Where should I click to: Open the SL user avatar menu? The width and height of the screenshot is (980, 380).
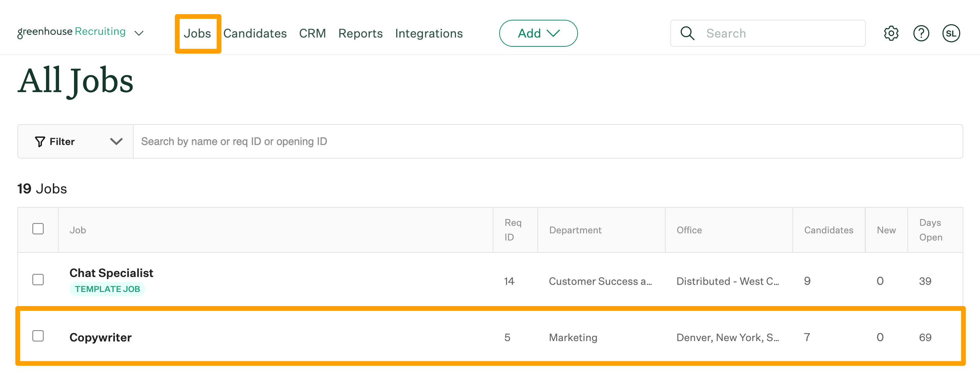(951, 33)
